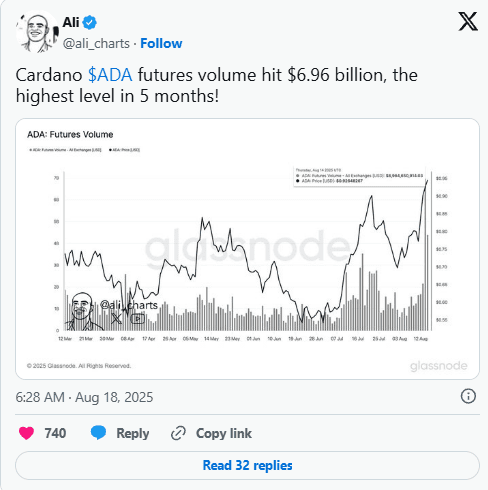The image size is (488, 490).
Task: Like the tweet with heart icon
Action: click(26, 433)
